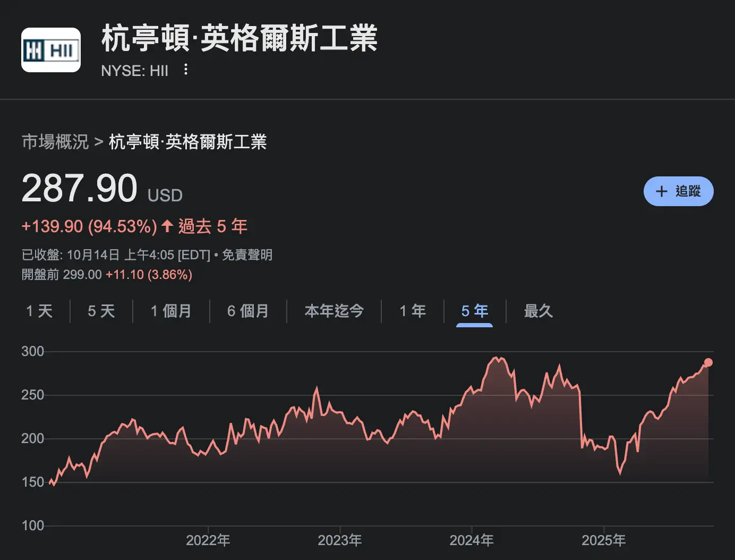Show the 本年迄今 year-to-date chart
This screenshot has height=560, width=735.
(x=334, y=311)
